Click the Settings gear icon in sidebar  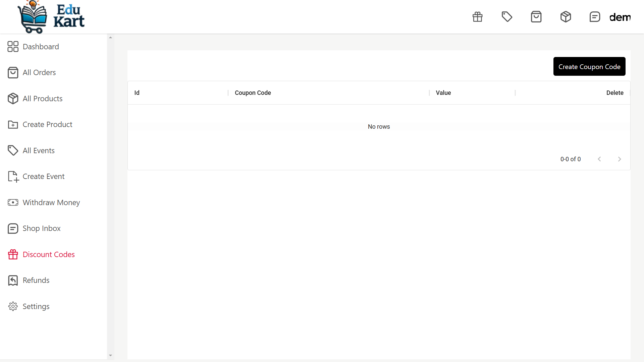13,306
